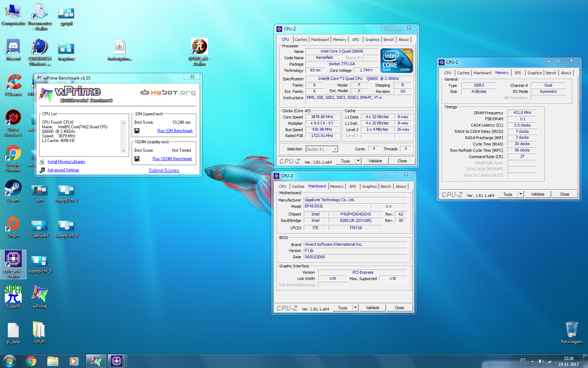588x368 pixels.
Task: Launch Steam desktop shortcut
Action: tap(13, 191)
